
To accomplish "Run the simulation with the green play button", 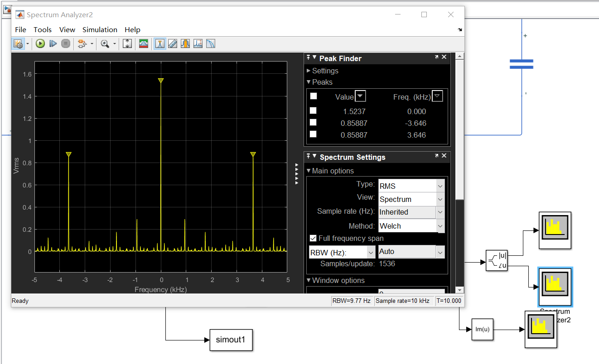I will (x=40, y=43).
